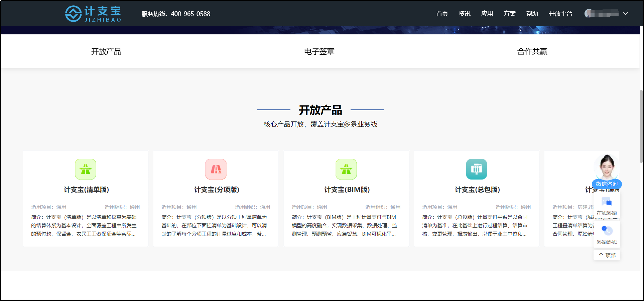Click 适用组织：通用 on the 总包版 card
The width and height of the screenshot is (644, 301).
513,207
